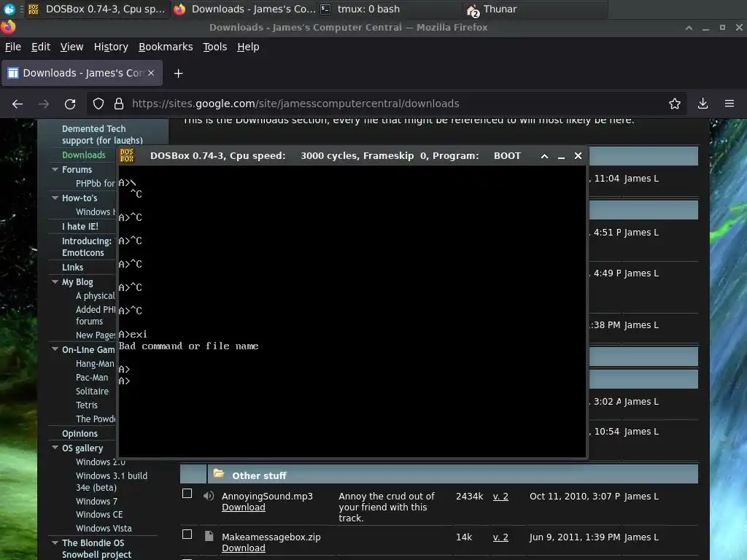Click the Firefox forward arrow

44,104
